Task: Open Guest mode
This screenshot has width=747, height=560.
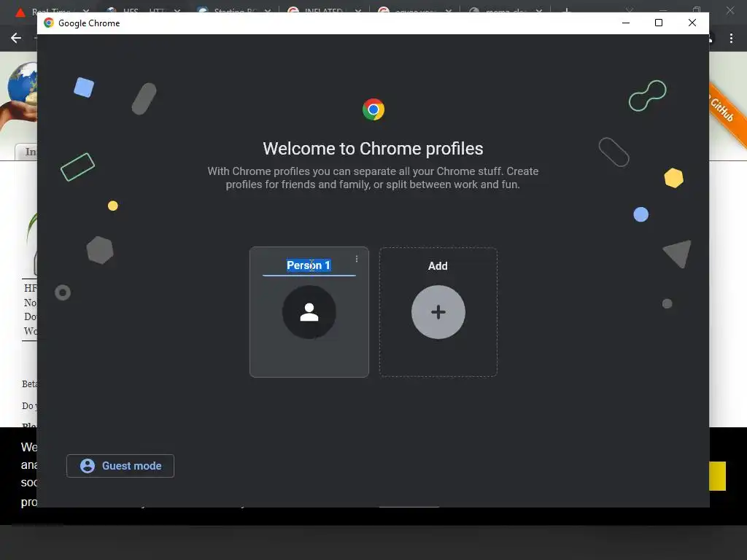Action: click(120, 466)
